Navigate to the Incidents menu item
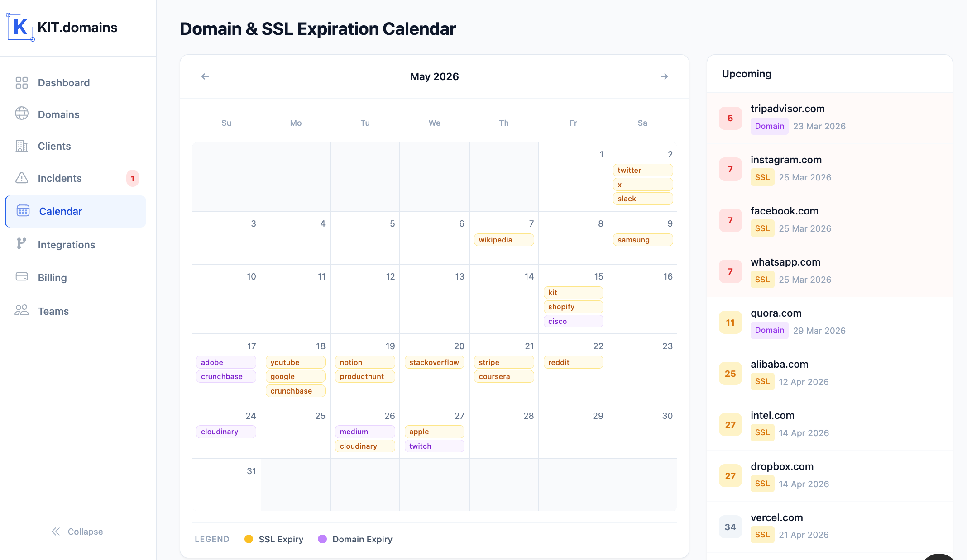Image resolution: width=967 pixels, height=560 pixels. point(59,178)
